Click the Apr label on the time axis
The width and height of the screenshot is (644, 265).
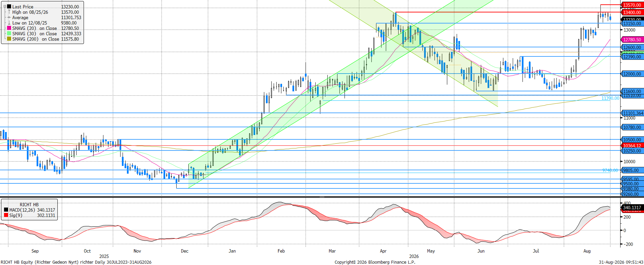click(x=383, y=251)
